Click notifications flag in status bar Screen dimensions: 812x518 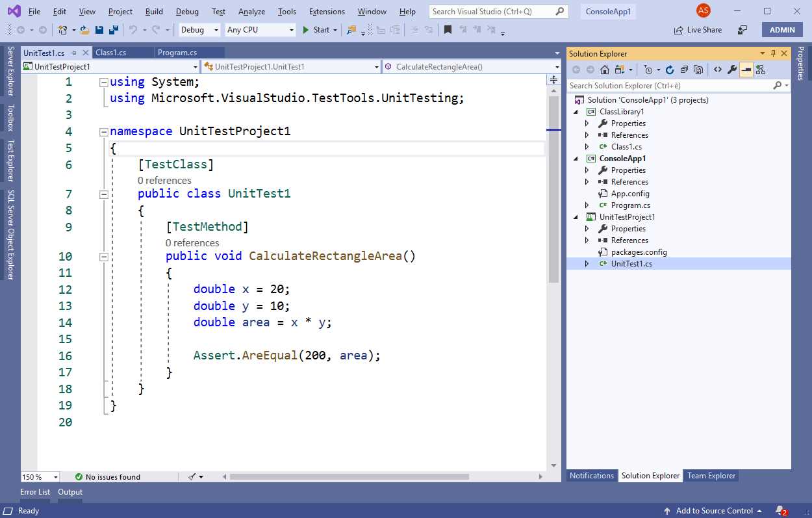point(781,511)
